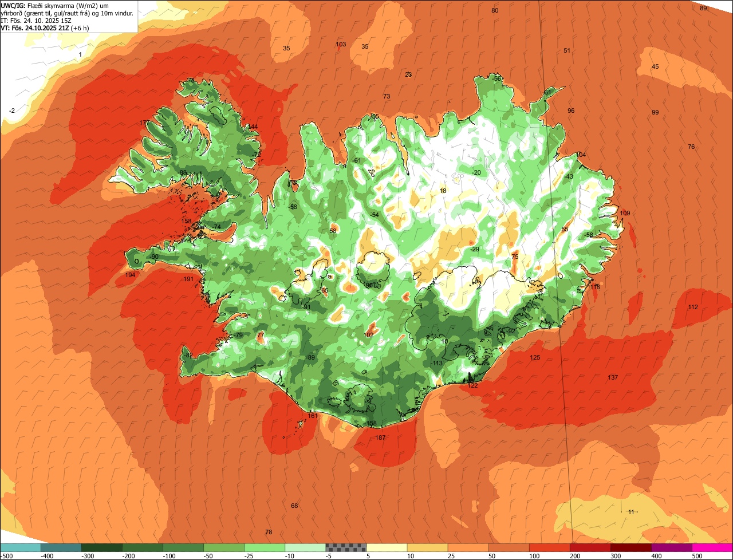Click the dark green legend swatch between -300 and -200
The width and height of the screenshot is (733, 560).
[101, 547]
